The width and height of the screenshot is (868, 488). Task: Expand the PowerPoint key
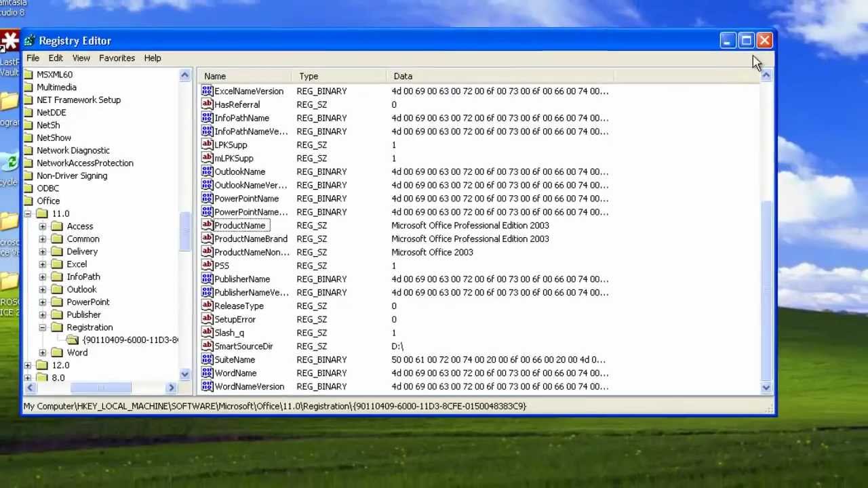click(x=43, y=302)
